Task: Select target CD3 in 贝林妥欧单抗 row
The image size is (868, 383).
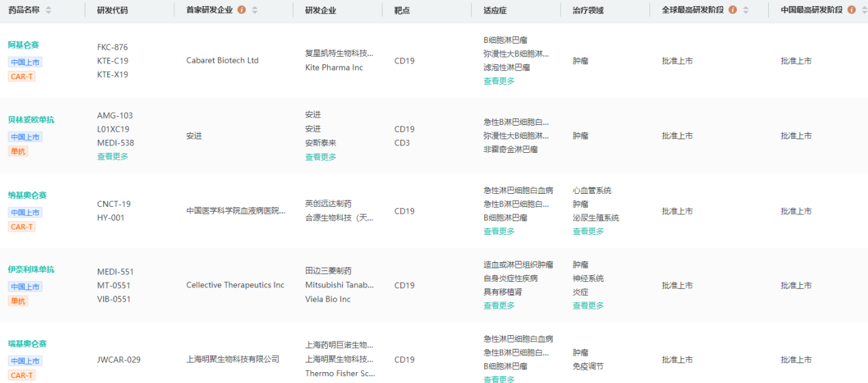Action: click(x=402, y=143)
